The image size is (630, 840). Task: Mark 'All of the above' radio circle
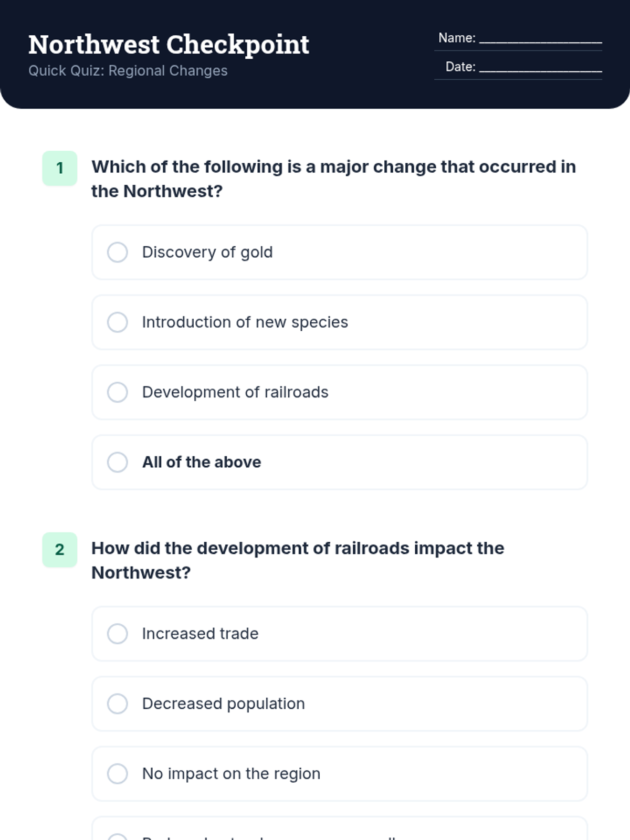[118, 462]
